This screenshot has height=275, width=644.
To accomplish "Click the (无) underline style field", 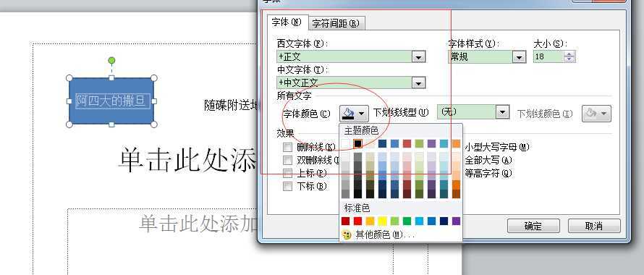I will (467, 112).
